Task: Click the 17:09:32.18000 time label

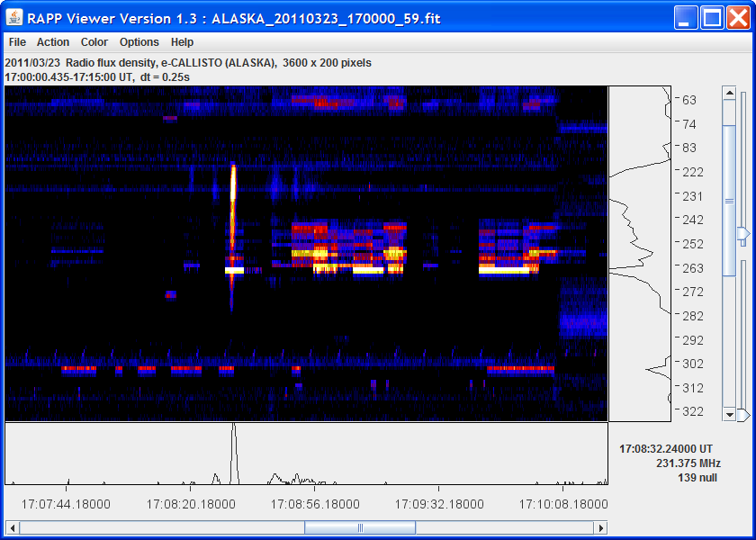Action: (439, 504)
